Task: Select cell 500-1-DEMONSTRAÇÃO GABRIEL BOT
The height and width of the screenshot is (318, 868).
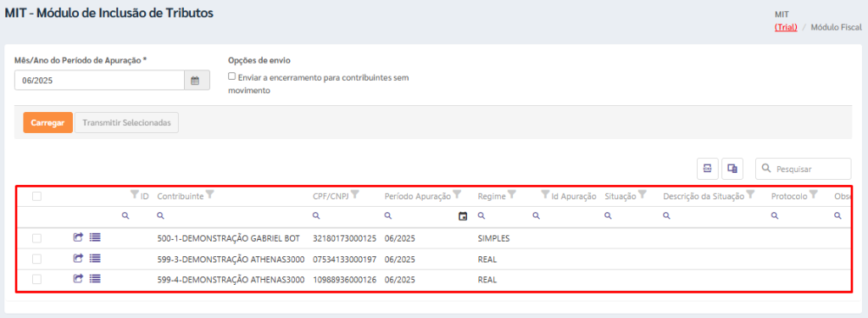Action: point(228,238)
